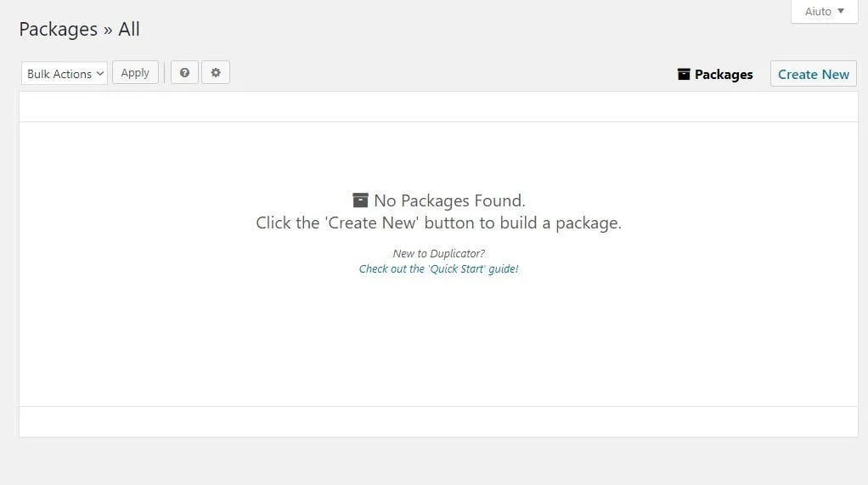This screenshot has height=485, width=868.
Task: Click the chevron arrow on Bulk Actions
Action: pos(100,74)
